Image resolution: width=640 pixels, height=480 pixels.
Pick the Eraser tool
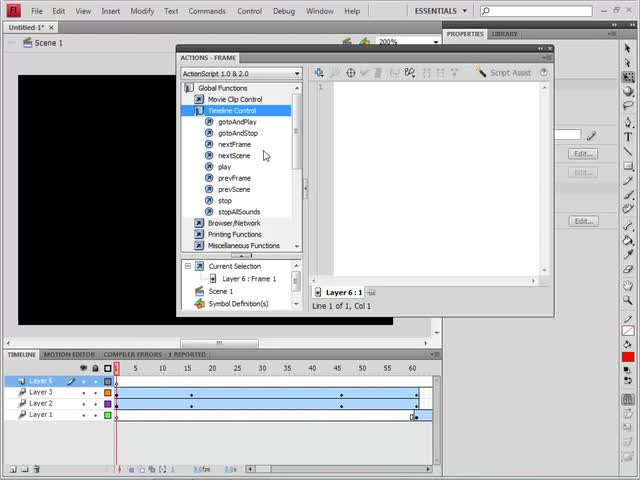(628, 269)
